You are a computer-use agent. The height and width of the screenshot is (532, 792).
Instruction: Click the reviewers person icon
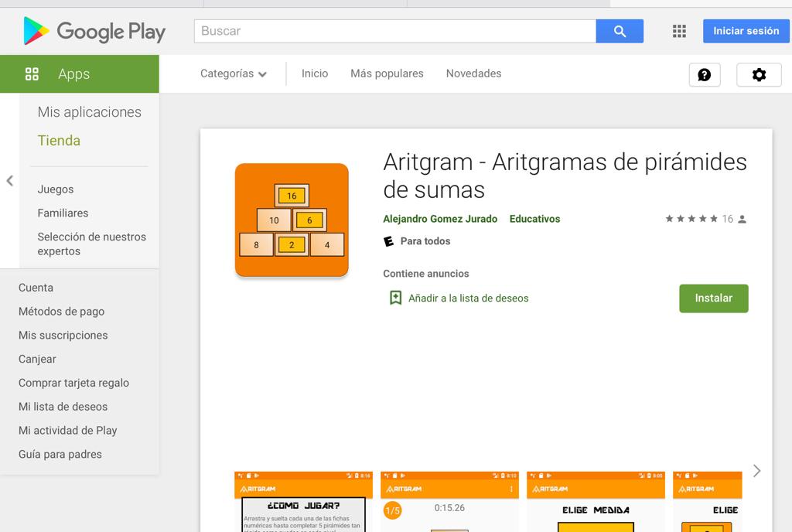(x=742, y=219)
